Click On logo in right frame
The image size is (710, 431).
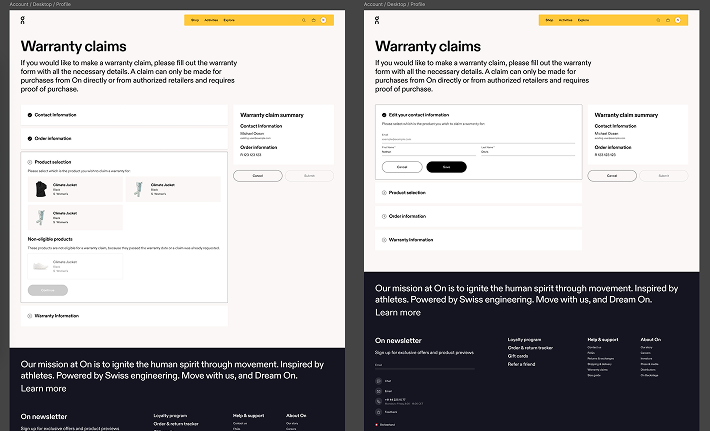click(377, 20)
